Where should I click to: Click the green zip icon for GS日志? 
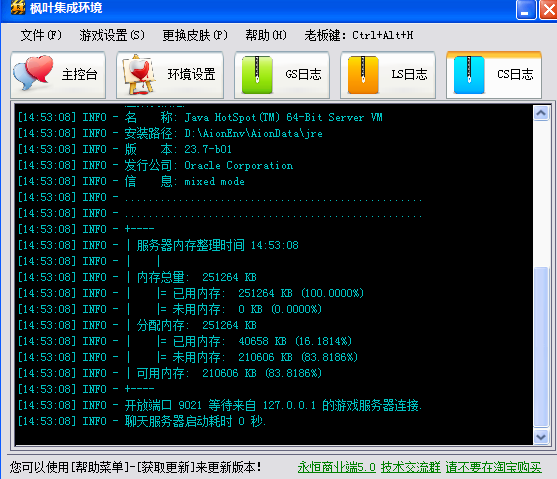click(x=257, y=75)
